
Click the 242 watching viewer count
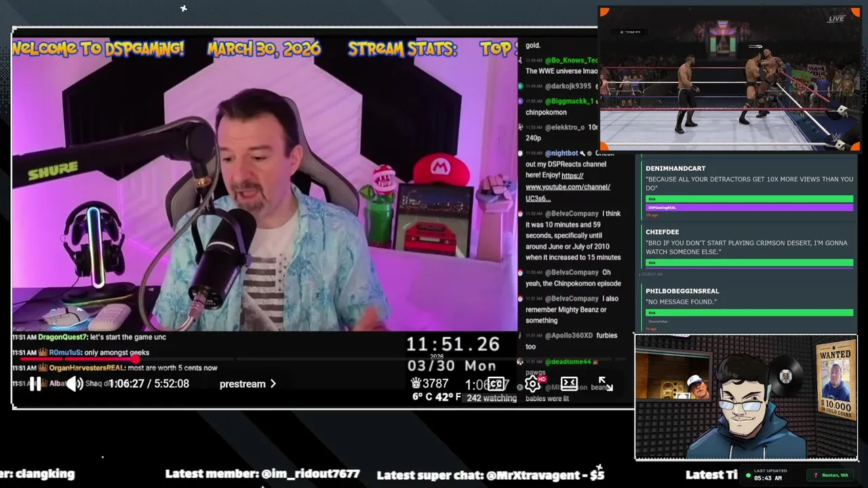pyautogui.click(x=492, y=398)
